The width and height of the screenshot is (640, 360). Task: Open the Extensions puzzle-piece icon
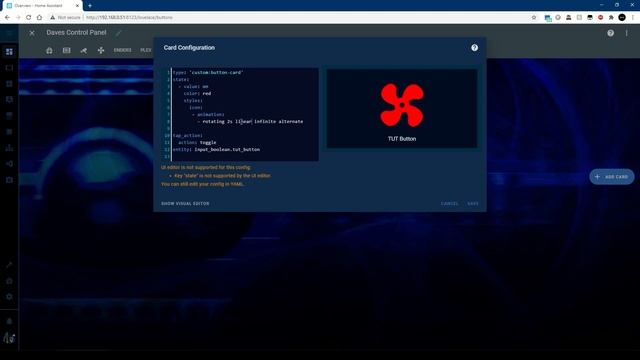click(x=611, y=18)
